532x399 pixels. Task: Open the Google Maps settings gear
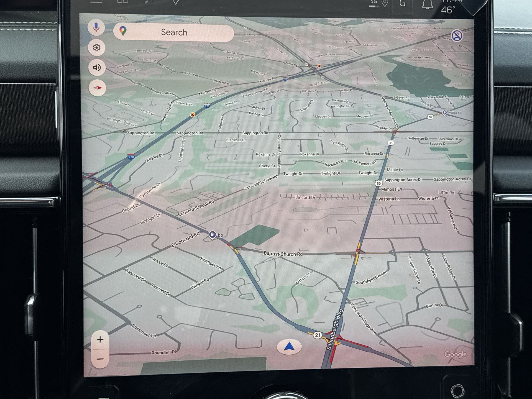click(x=96, y=48)
